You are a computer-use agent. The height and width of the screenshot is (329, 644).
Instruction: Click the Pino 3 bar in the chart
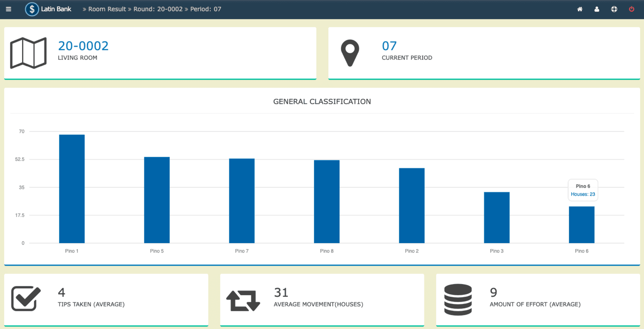click(497, 217)
